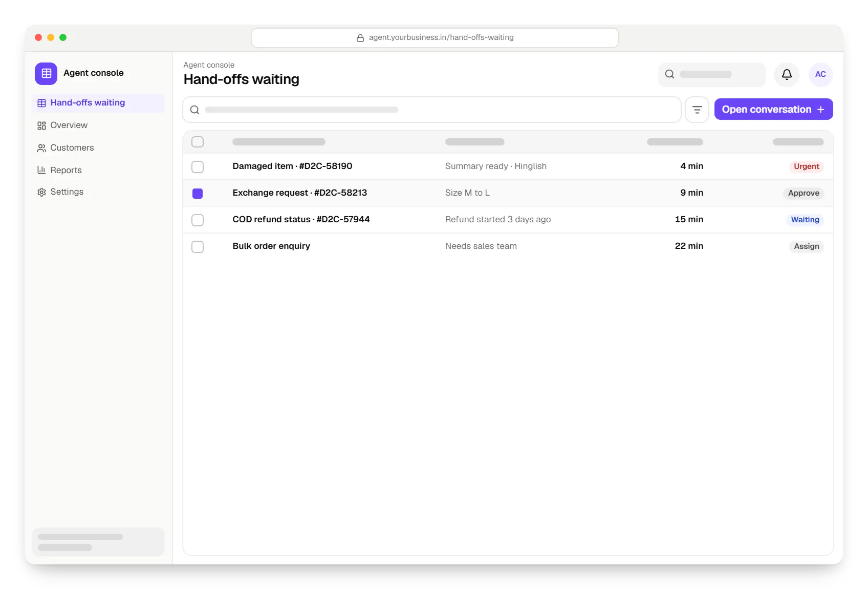Click the Overview grid icon in sidebar
Screen dimensions: 868x589
pos(41,125)
